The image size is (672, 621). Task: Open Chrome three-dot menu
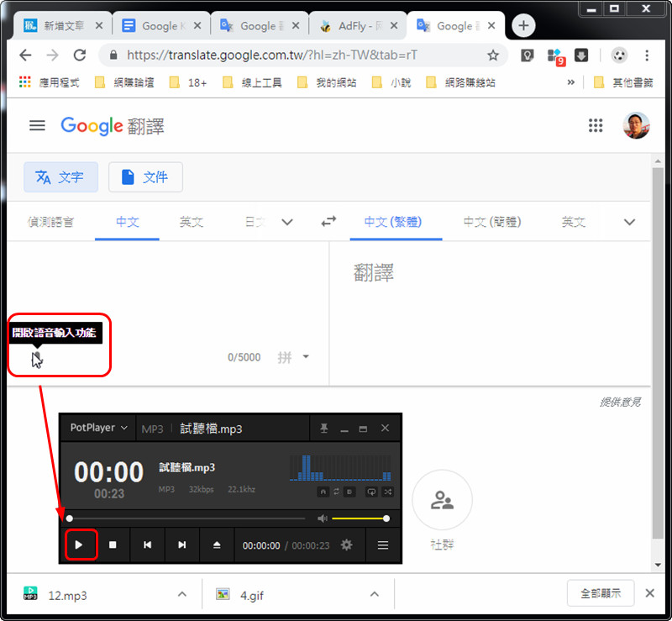[647, 55]
